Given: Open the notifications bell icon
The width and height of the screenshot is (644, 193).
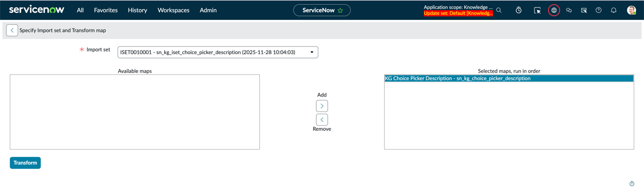Looking at the screenshot, I should [x=613, y=10].
